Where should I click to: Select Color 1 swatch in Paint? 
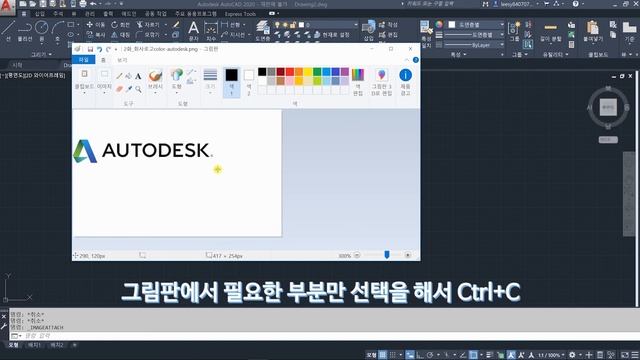tap(231, 82)
